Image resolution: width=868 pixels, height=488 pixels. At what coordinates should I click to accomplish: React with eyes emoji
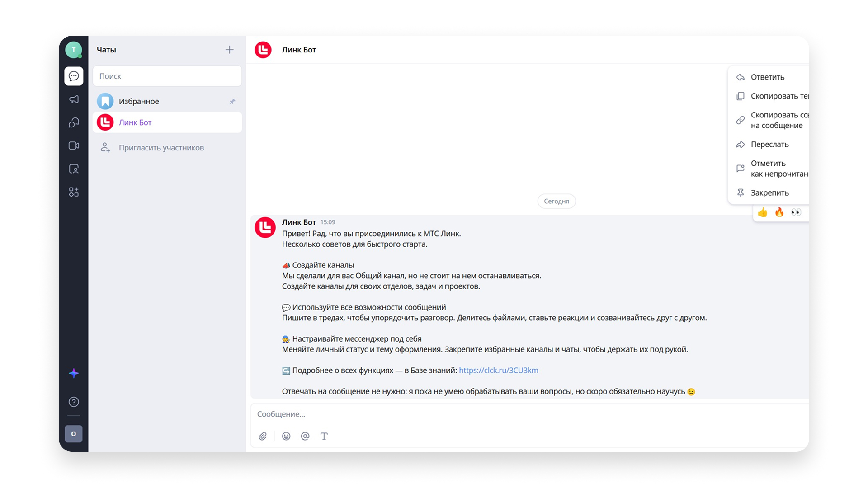pos(796,212)
